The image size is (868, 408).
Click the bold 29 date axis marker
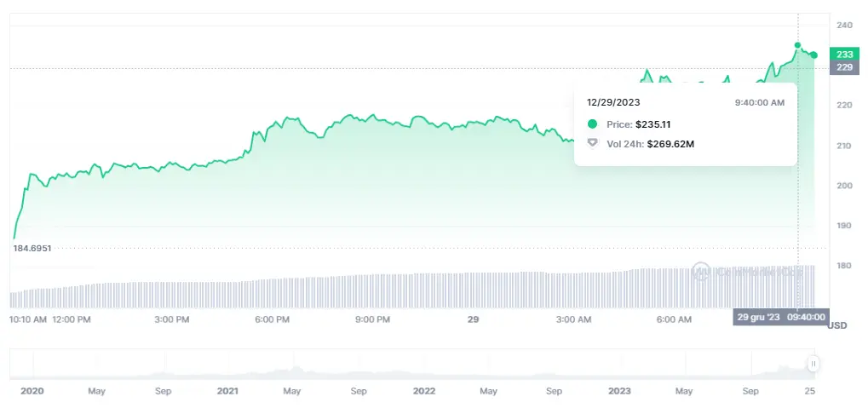point(473,319)
